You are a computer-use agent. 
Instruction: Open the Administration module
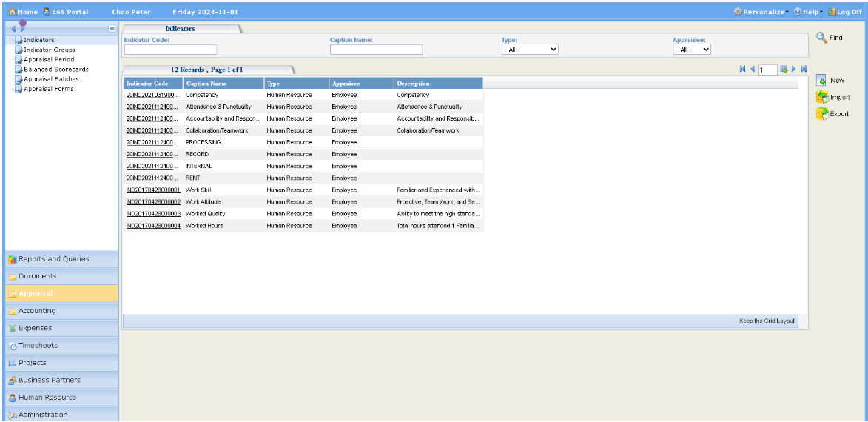62,415
